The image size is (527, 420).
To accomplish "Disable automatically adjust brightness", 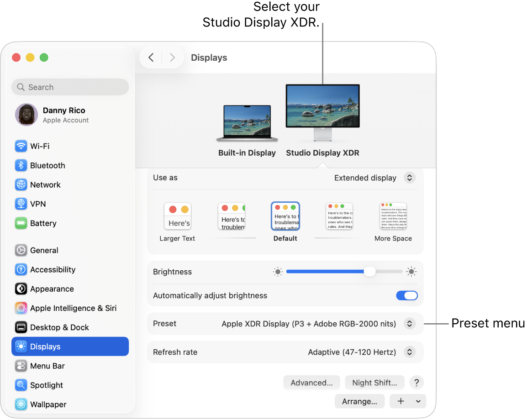I will (406, 295).
